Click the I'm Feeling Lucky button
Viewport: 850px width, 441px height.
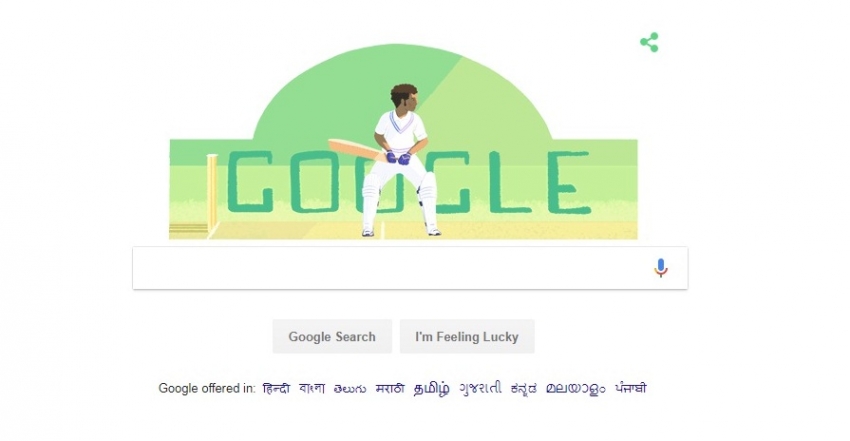(467, 336)
